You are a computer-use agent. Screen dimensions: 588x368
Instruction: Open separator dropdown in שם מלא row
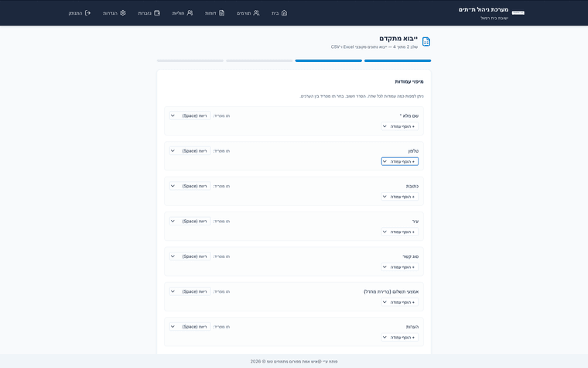[x=190, y=115]
